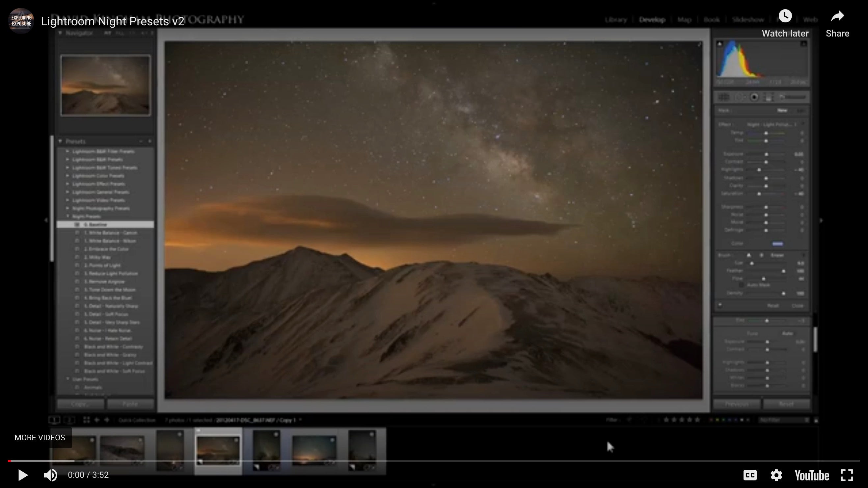The height and width of the screenshot is (488, 868).
Task: Apply the White Balance - Nikon preset
Action: pos(110,241)
